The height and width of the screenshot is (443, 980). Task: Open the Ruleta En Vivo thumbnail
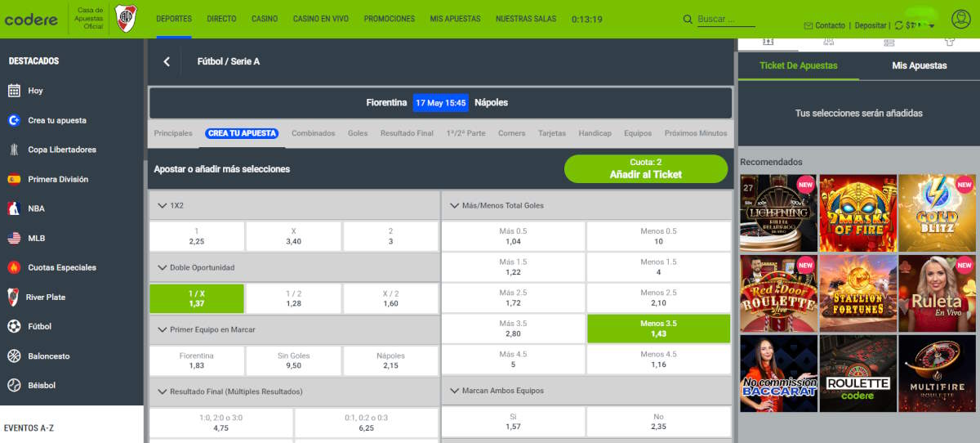pos(938,293)
